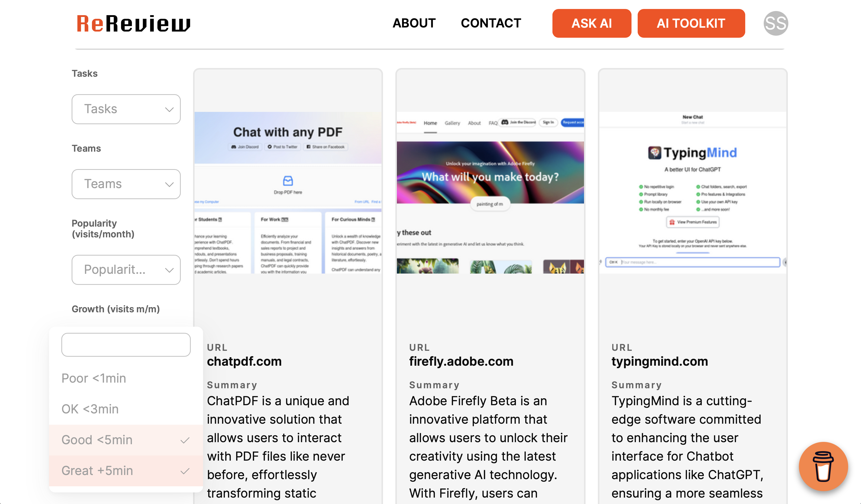Open the Adobe Firefly screenshot thumbnail
The image size is (861, 504).
click(x=490, y=192)
